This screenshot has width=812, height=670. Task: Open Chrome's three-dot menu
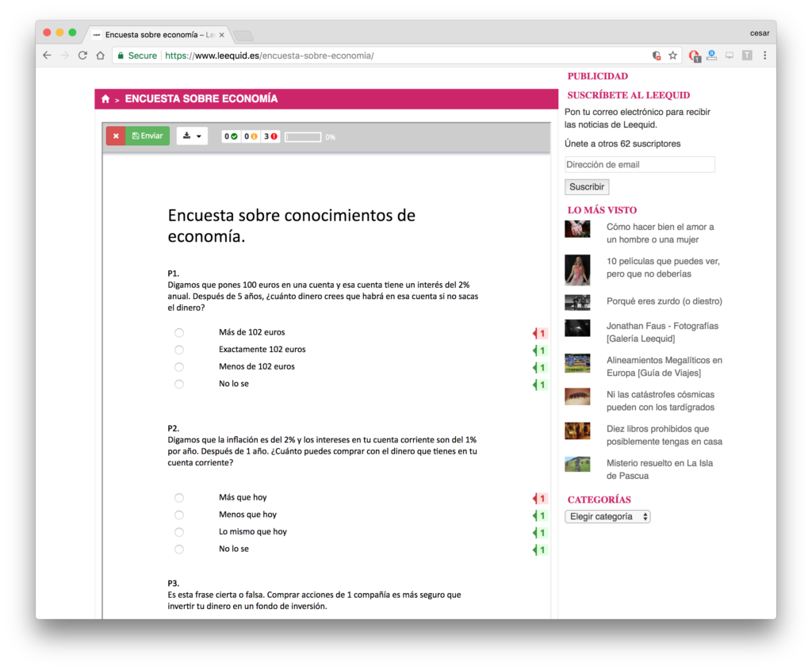(764, 56)
